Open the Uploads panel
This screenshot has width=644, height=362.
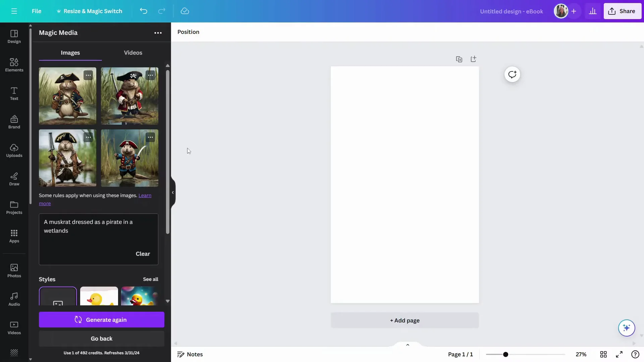(14, 150)
